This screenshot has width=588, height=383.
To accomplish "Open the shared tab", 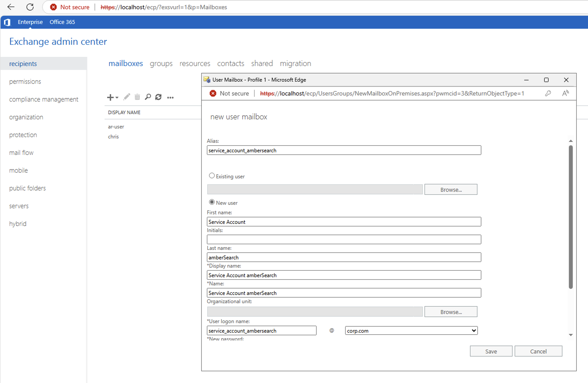I will pyautogui.click(x=262, y=64).
